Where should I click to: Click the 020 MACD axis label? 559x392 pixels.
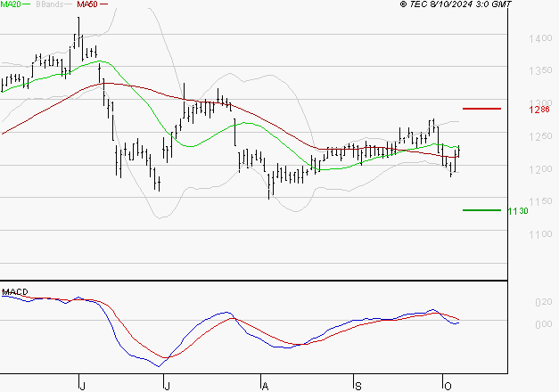tap(544, 302)
